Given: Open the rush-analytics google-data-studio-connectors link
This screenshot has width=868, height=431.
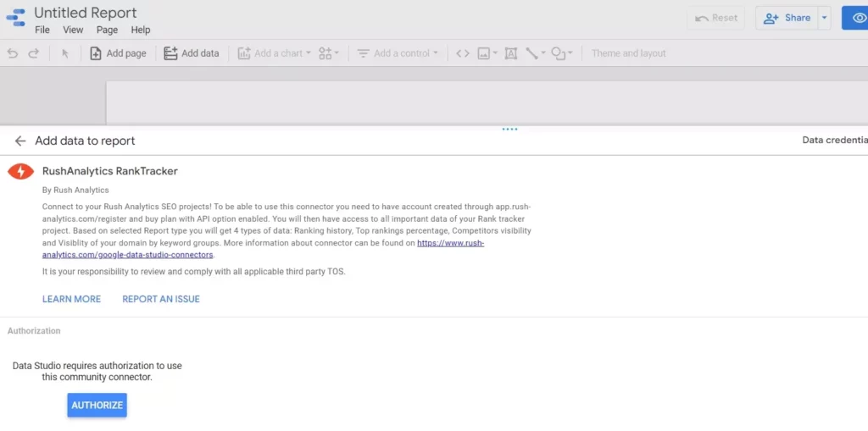Looking at the screenshot, I should [x=263, y=249].
